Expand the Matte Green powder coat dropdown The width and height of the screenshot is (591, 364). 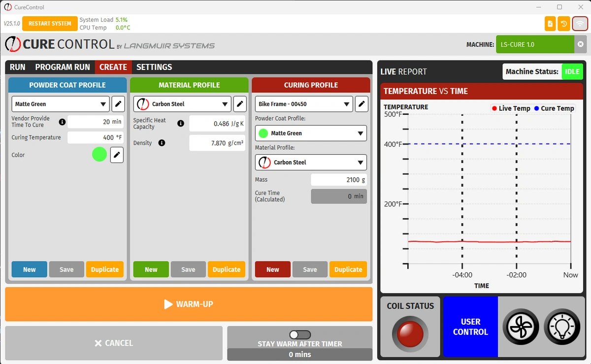[x=61, y=104]
